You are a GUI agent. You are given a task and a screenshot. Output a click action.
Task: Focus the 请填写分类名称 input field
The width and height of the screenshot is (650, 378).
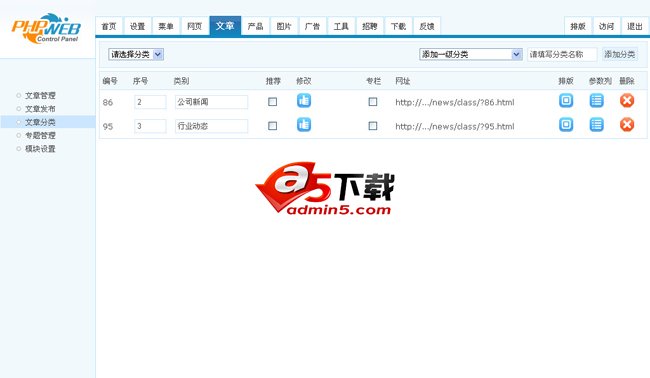pyautogui.click(x=562, y=54)
